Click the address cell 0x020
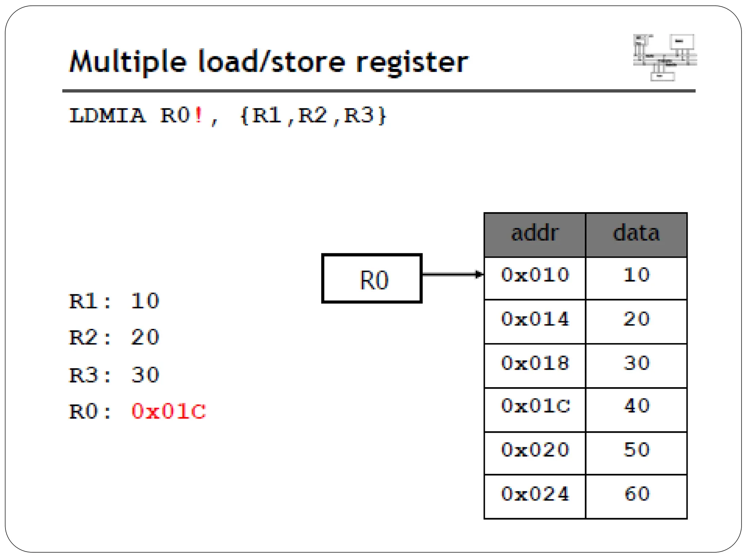The height and width of the screenshot is (560, 747). (x=535, y=450)
